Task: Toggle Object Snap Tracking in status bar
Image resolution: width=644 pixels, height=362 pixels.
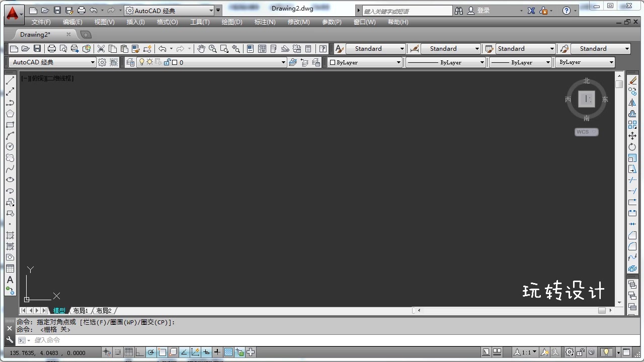Action: [x=184, y=352]
